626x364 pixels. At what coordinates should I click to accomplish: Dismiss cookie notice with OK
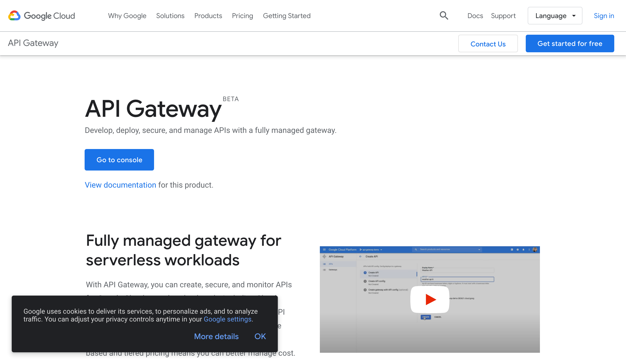click(260, 336)
